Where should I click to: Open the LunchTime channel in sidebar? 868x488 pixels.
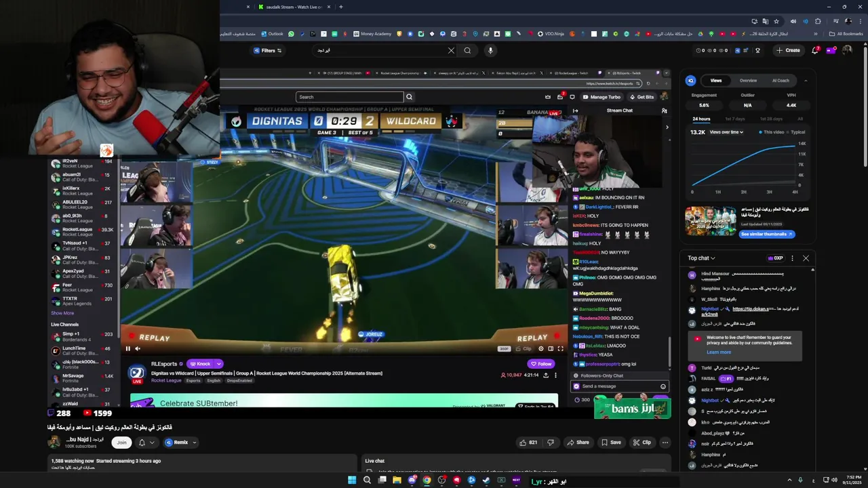(82, 350)
